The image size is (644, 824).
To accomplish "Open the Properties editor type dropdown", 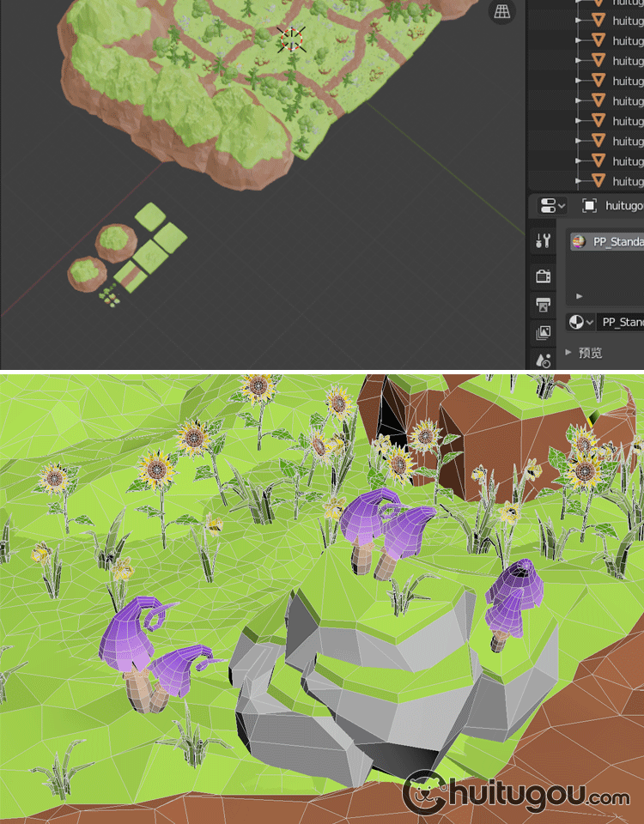I will pyautogui.click(x=551, y=205).
